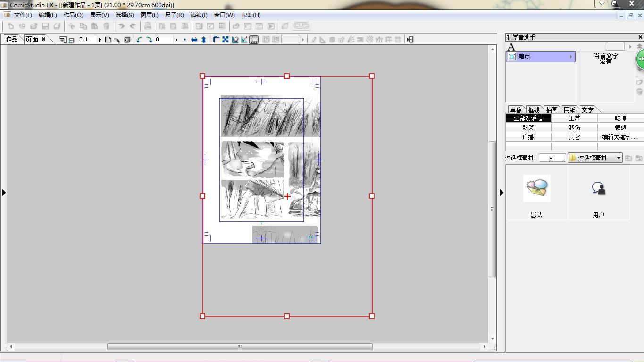Switch to the 网纸 tab

(x=569, y=110)
